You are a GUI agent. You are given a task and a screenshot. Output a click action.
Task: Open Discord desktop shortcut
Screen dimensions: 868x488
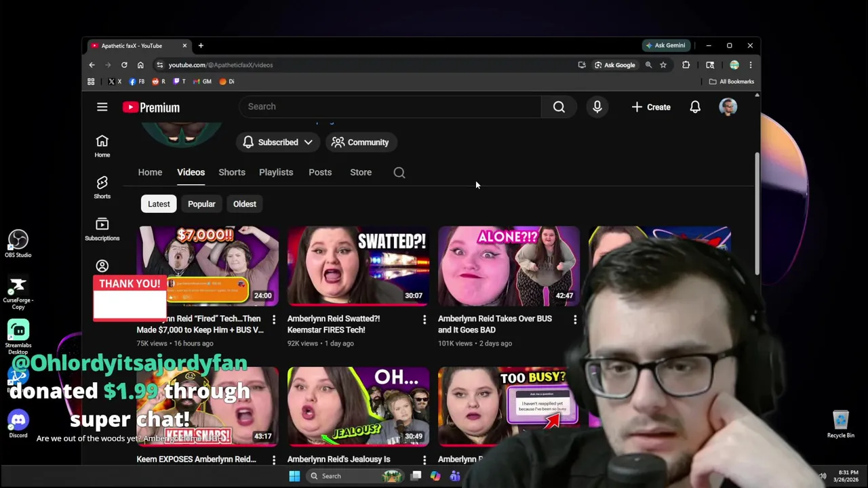click(x=18, y=425)
